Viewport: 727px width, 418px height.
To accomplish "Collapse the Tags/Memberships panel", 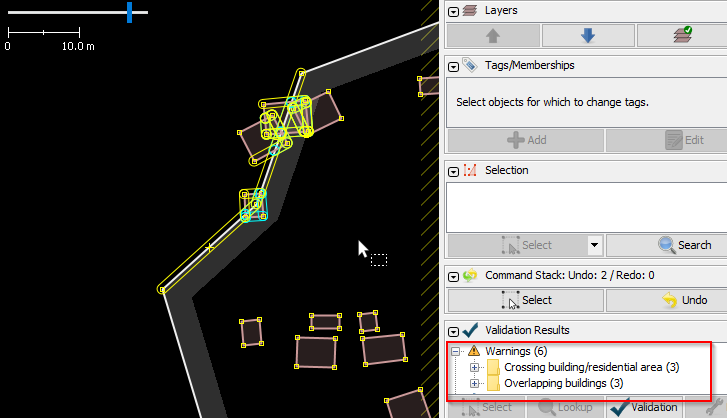I will tap(453, 66).
